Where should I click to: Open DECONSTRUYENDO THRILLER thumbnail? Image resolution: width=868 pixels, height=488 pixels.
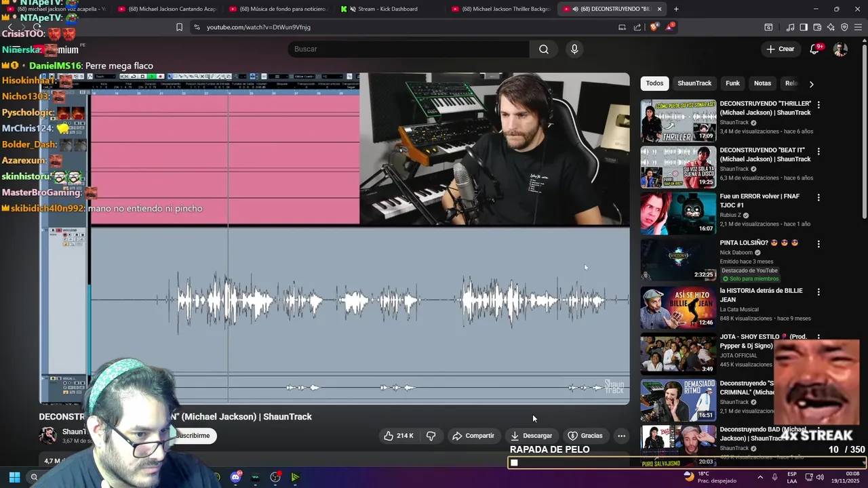(678, 121)
